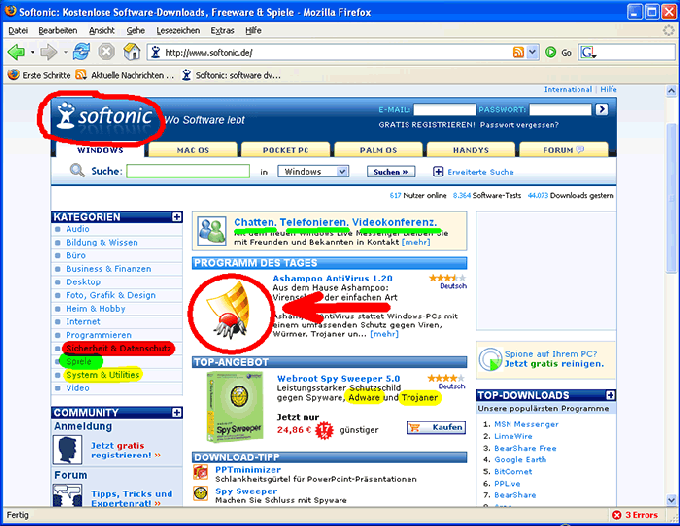Open the International link at top

(x=568, y=89)
